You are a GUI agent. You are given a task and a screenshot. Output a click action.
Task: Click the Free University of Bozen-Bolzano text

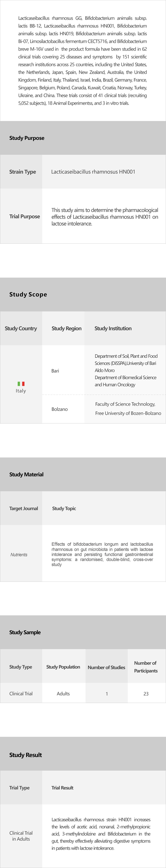(128, 413)
